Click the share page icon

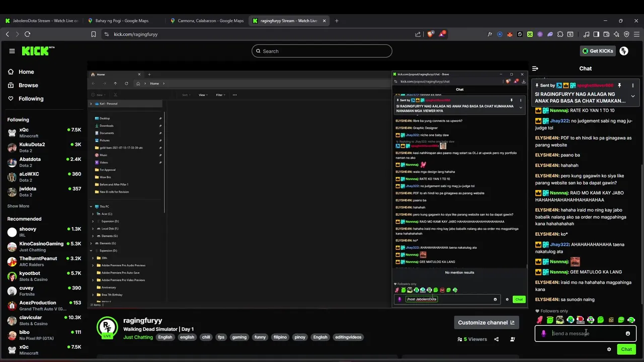(x=418, y=34)
